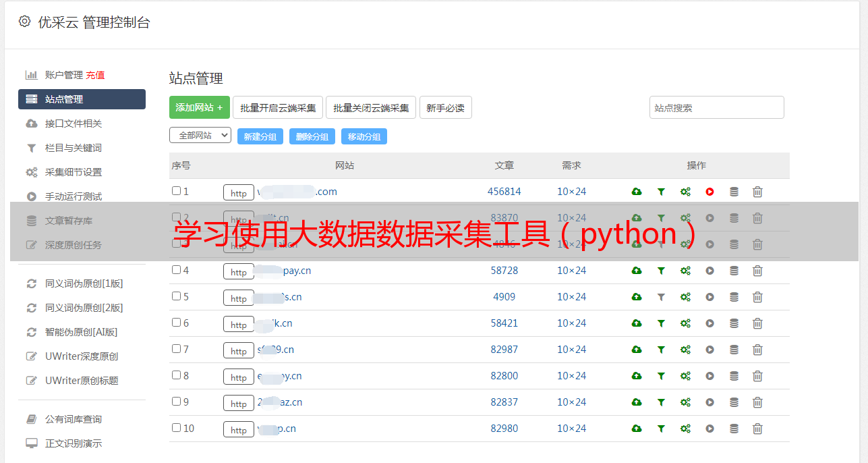Open the http protocol selector in row 4

pos(239,271)
